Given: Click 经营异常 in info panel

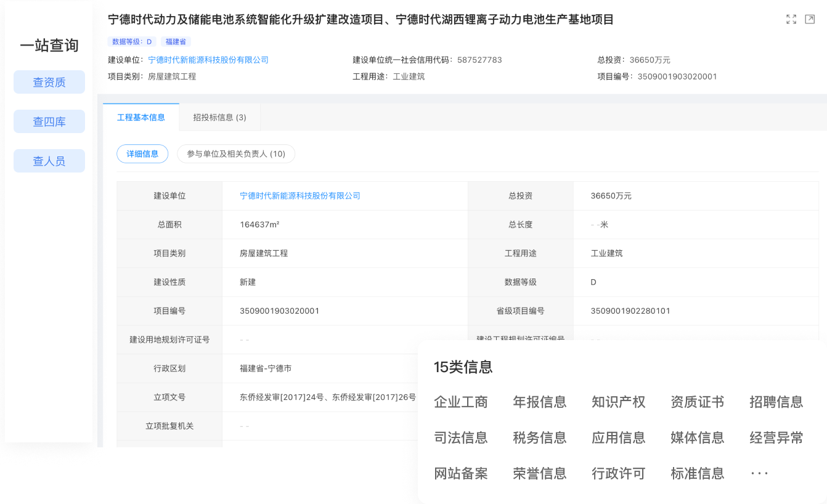Looking at the screenshot, I should point(776,438).
